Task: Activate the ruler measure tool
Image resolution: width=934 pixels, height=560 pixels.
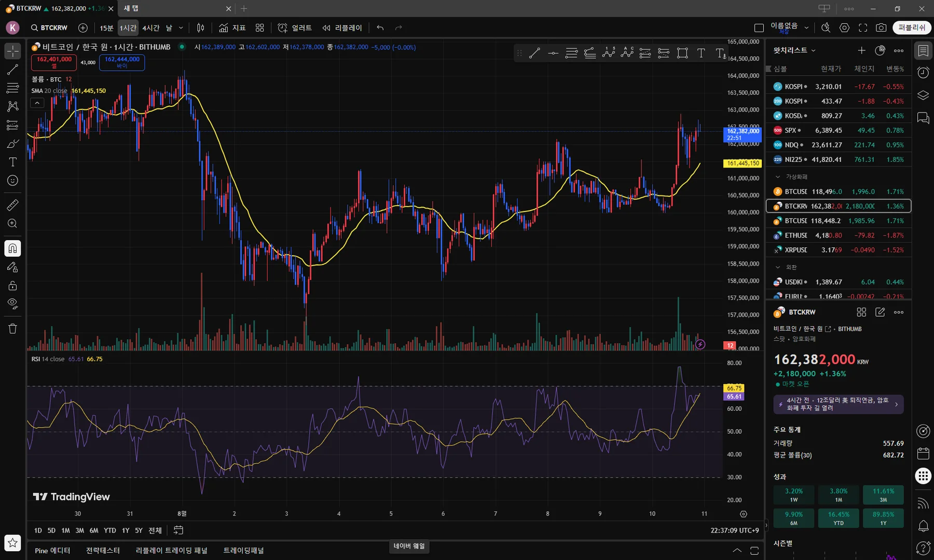Action: (12, 205)
